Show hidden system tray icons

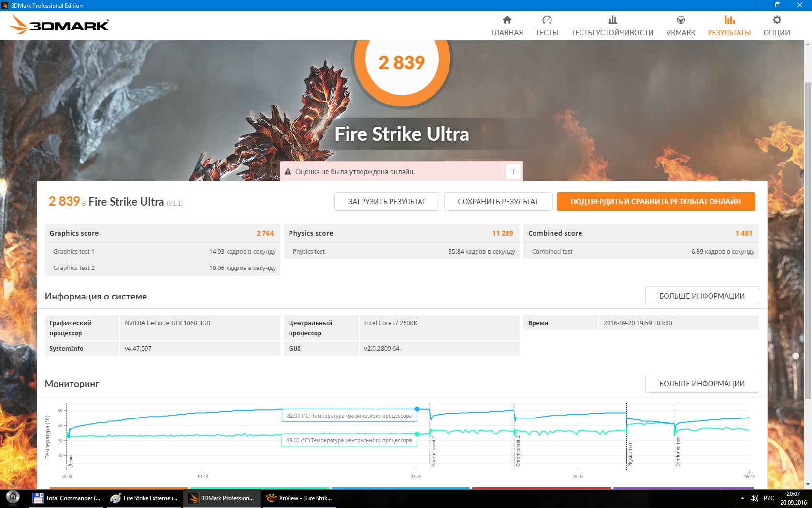tap(742, 498)
